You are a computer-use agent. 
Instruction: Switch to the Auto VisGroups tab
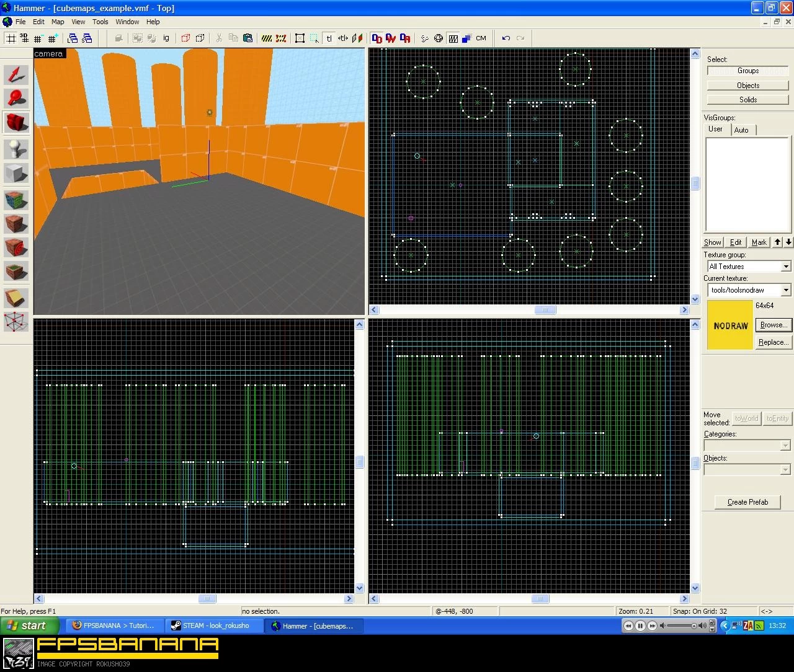click(741, 130)
